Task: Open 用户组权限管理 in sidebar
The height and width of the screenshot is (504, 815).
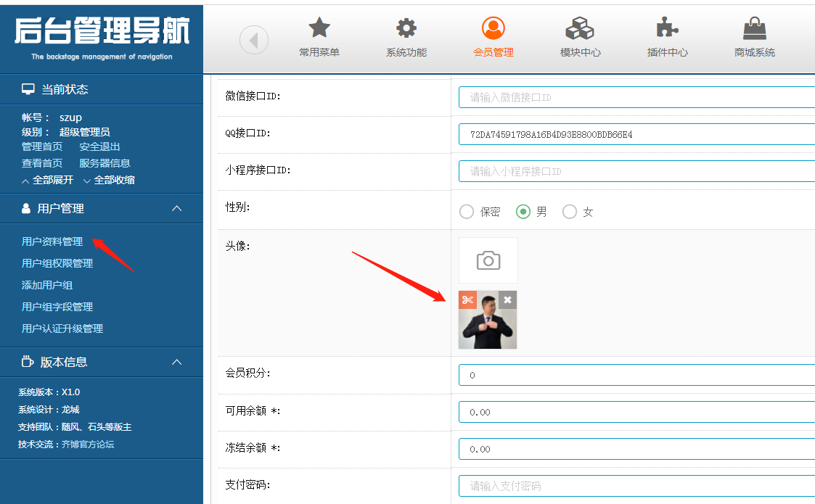Action: tap(57, 263)
